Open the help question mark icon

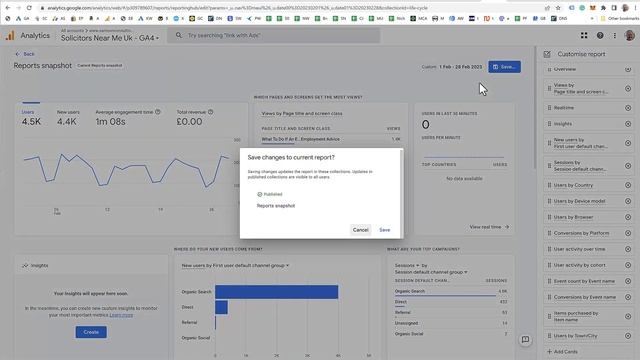tap(600, 36)
